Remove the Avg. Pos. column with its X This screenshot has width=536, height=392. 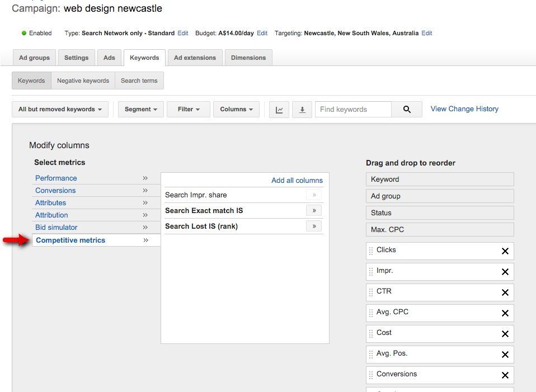coord(505,354)
